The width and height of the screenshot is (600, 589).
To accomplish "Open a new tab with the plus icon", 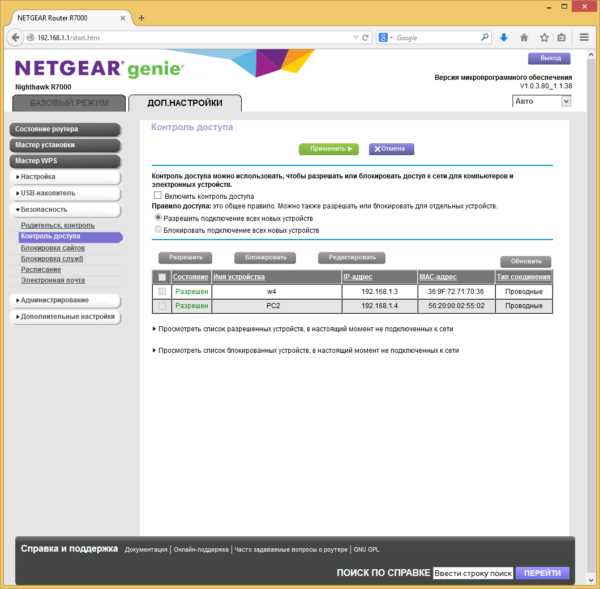I will (x=141, y=18).
